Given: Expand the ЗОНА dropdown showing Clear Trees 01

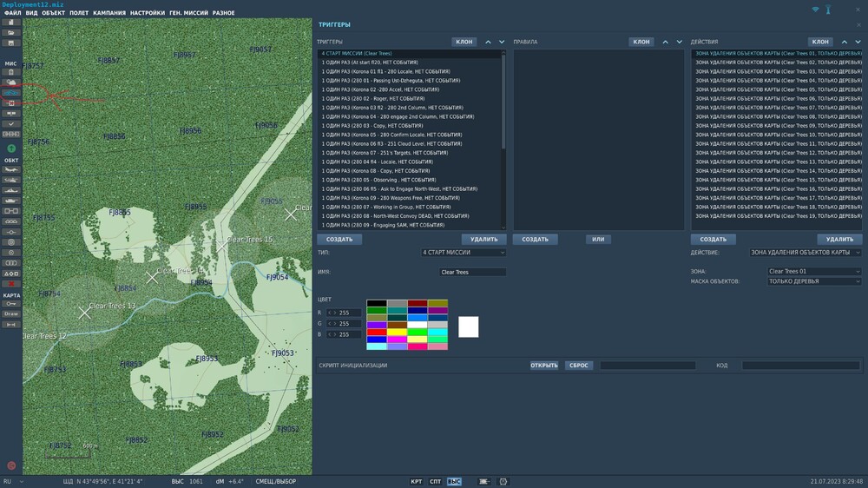Looking at the screenshot, I should coord(814,272).
